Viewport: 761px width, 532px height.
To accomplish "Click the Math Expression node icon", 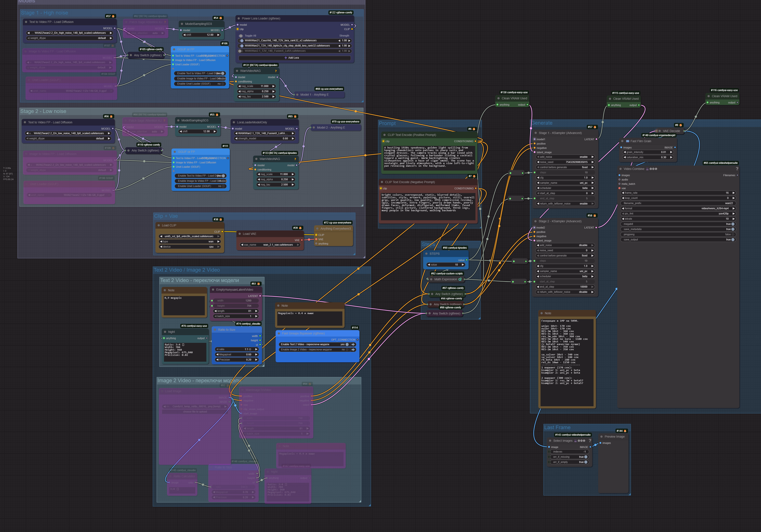I will 460,279.
